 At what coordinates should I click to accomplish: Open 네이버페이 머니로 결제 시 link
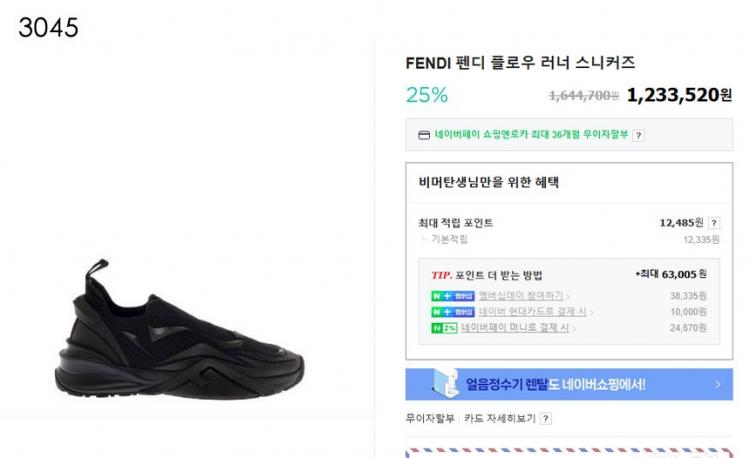point(515,328)
